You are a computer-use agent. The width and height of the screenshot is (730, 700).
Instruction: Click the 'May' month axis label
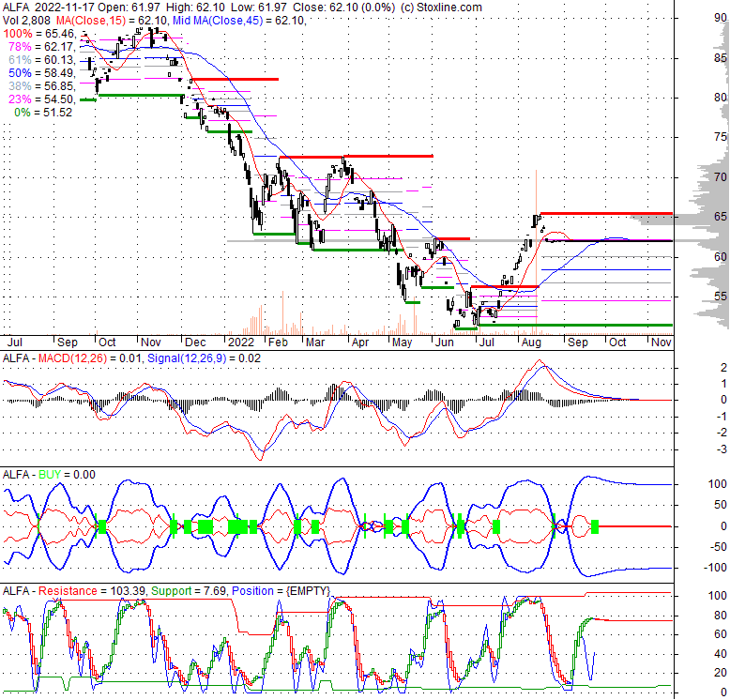(x=403, y=342)
